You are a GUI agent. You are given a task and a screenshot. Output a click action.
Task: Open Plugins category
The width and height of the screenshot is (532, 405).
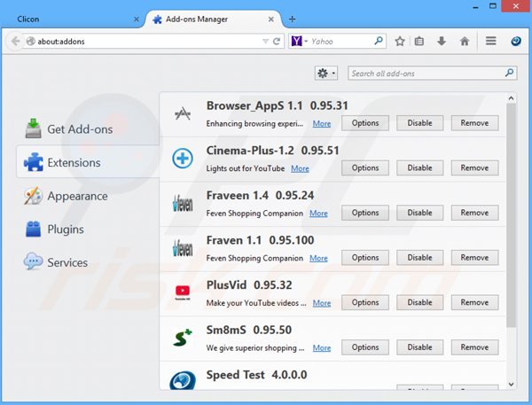coord(88,229)
